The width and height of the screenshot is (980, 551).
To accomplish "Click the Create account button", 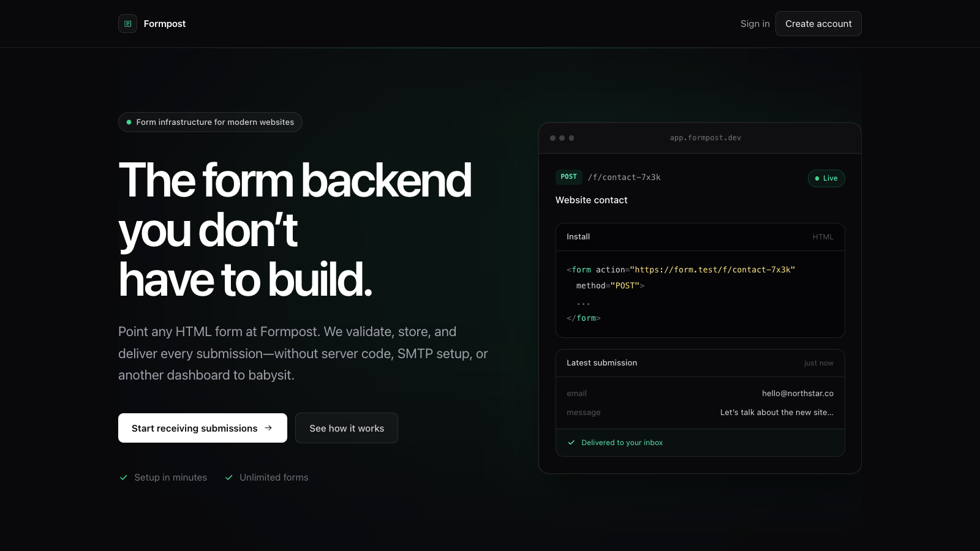I will [x=818, y=24].
